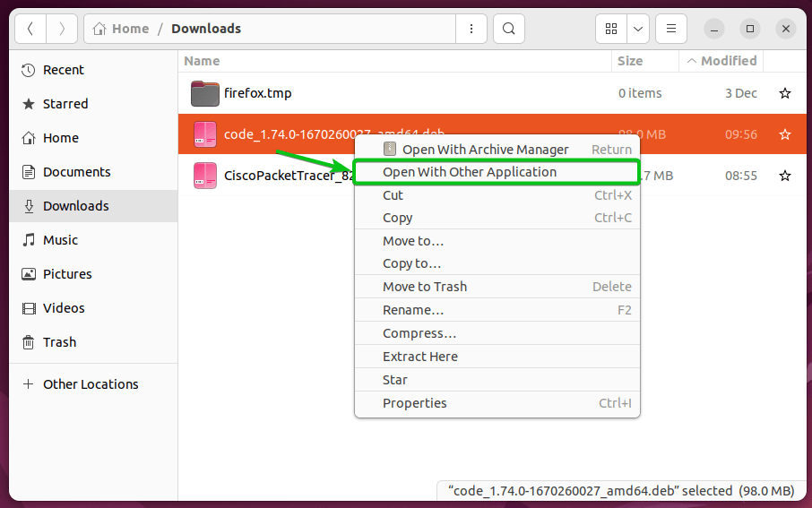Click the code_1.74.0 deb package icon

(x=205, y=134)
